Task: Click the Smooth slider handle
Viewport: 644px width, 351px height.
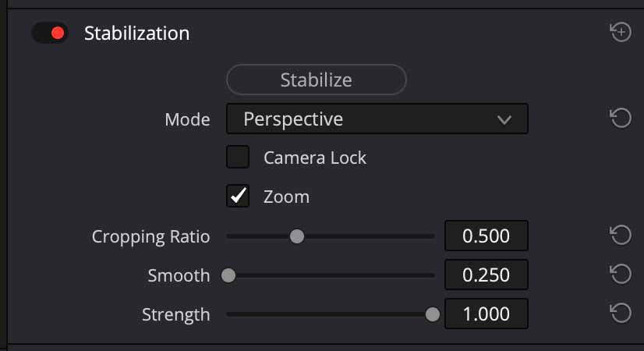Action: pyautogui.click(x=228, y=275)
